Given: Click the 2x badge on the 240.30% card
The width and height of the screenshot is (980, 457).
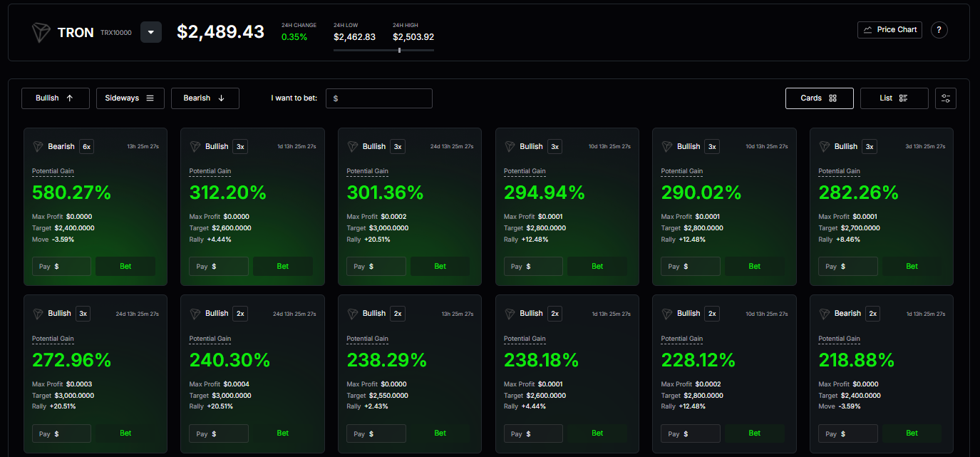Looking at the screenshot, I should (241, 314).
